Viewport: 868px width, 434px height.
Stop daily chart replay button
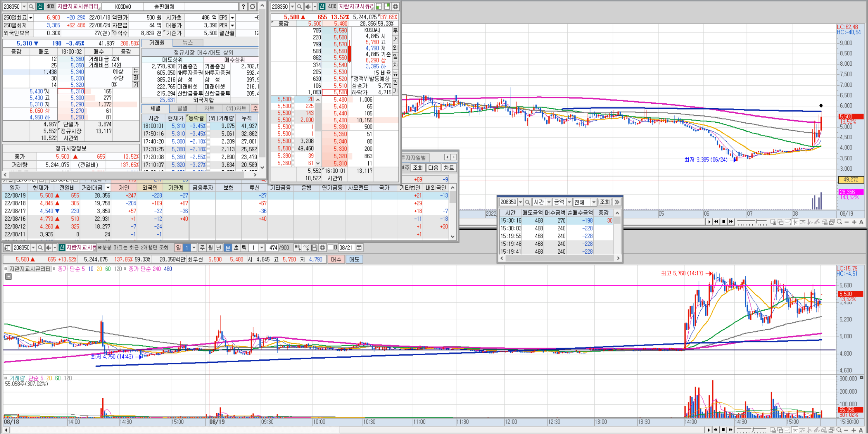tap(724, 222)
